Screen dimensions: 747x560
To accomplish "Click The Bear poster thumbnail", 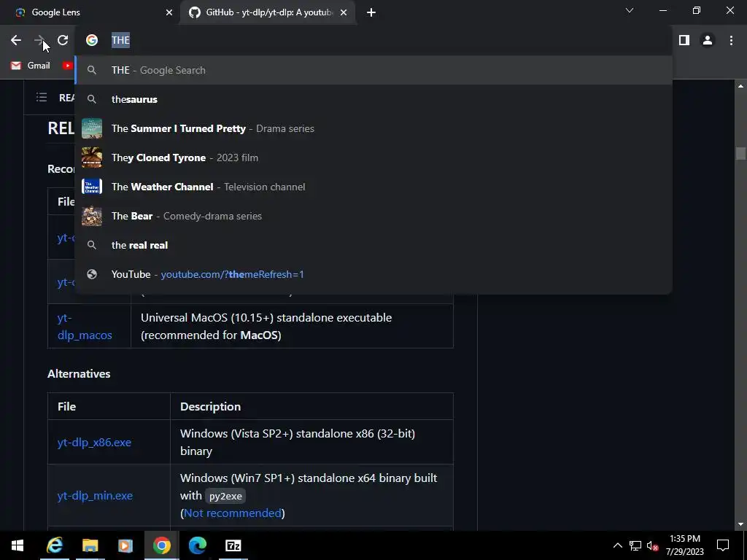I will (x=92, y=216).
